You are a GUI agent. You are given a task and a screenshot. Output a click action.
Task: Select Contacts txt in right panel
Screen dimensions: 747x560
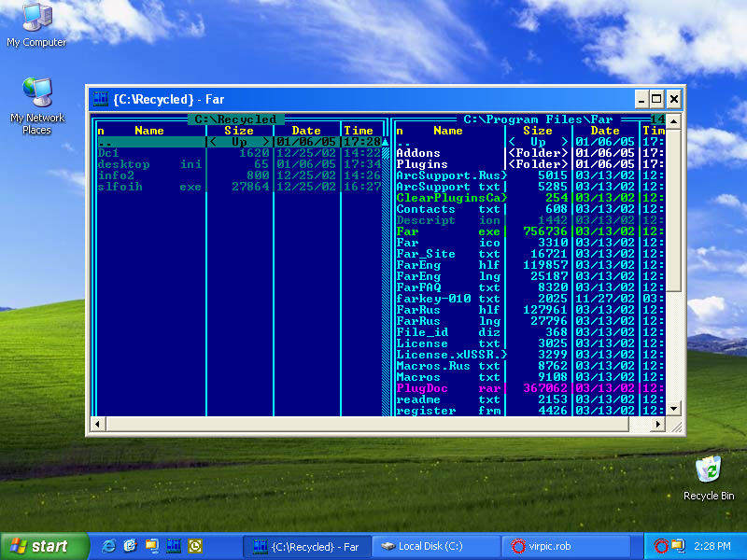pos(530,209)
